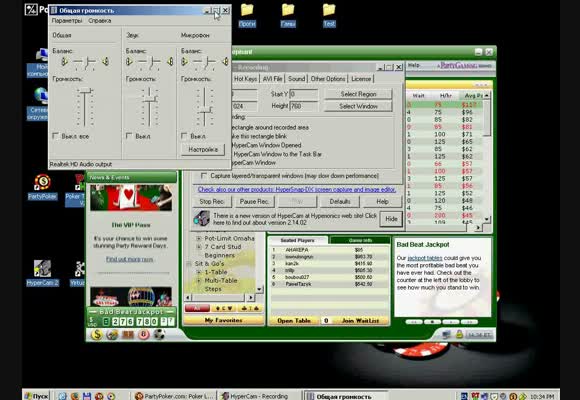The image size is (580, 400).
Task: Click the soccer ball icon in PartyPoker's bottom bar
Action: (x=159, y=334)
